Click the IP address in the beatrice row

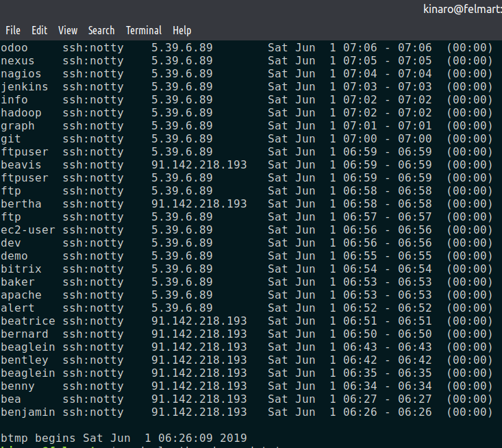199,321
